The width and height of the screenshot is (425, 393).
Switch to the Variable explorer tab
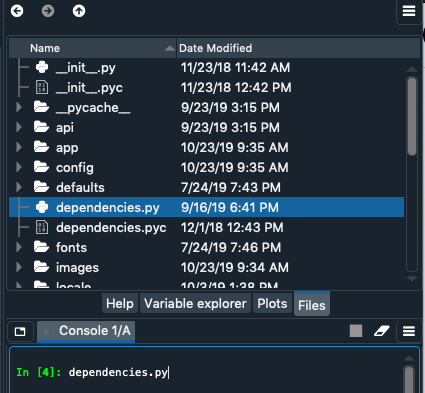(195, 304)
